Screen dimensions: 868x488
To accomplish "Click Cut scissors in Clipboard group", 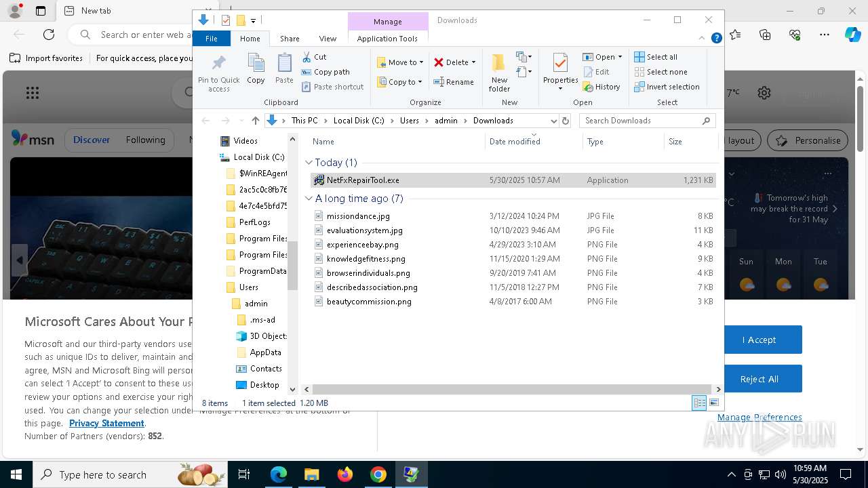I will coord(314,57).
